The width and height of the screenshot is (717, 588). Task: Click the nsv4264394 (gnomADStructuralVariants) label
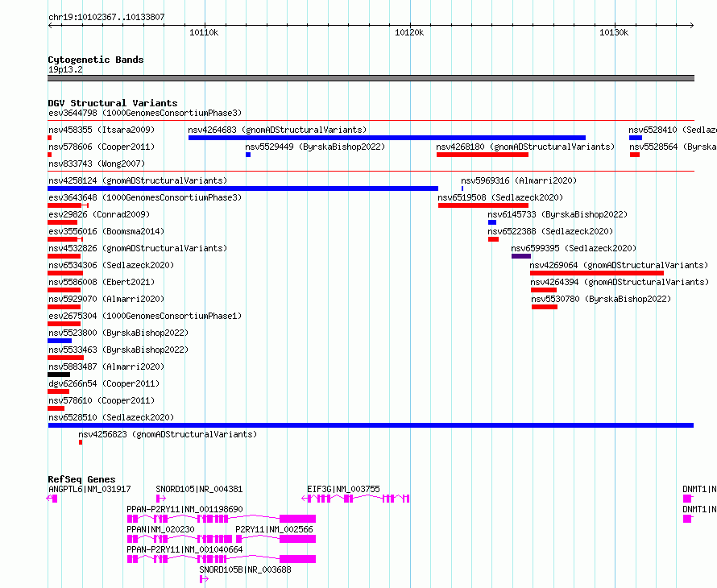pos(620,282)
